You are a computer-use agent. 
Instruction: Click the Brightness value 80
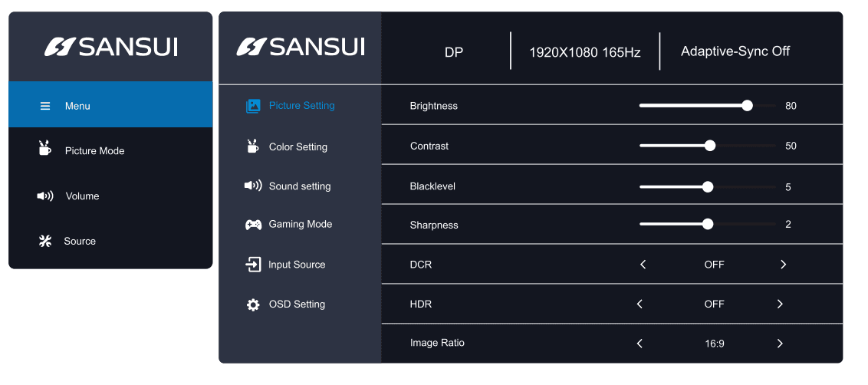[791, 106]
